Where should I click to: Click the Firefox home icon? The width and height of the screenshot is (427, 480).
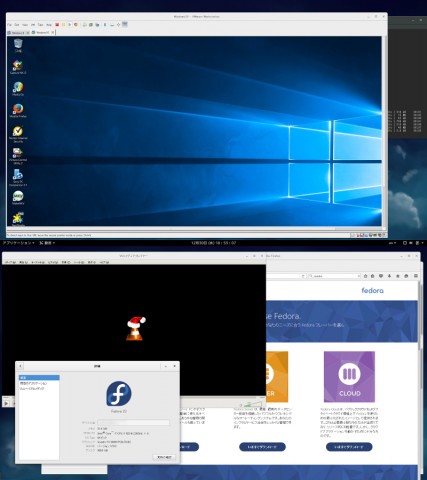pyautogui.click(x=397, y=276)
